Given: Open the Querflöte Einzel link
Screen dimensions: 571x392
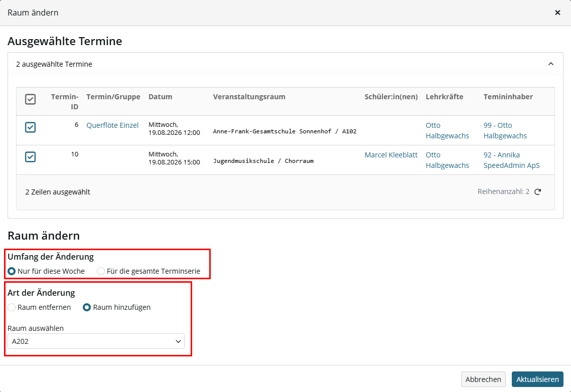Looking at the screenshot, I should [112, 125].
